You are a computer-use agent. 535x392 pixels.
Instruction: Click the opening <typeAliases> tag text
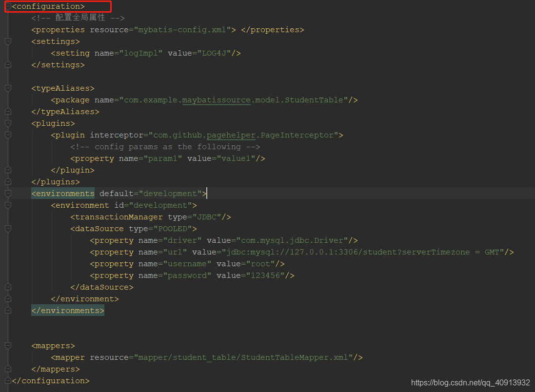pyautogui.click(x=63, y=88)
